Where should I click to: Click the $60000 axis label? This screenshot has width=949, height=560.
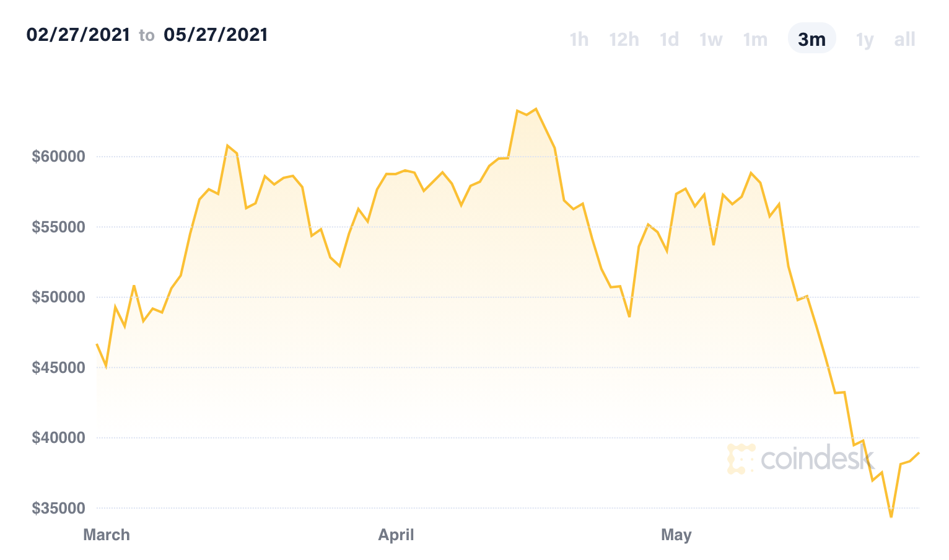pos(58,156)
